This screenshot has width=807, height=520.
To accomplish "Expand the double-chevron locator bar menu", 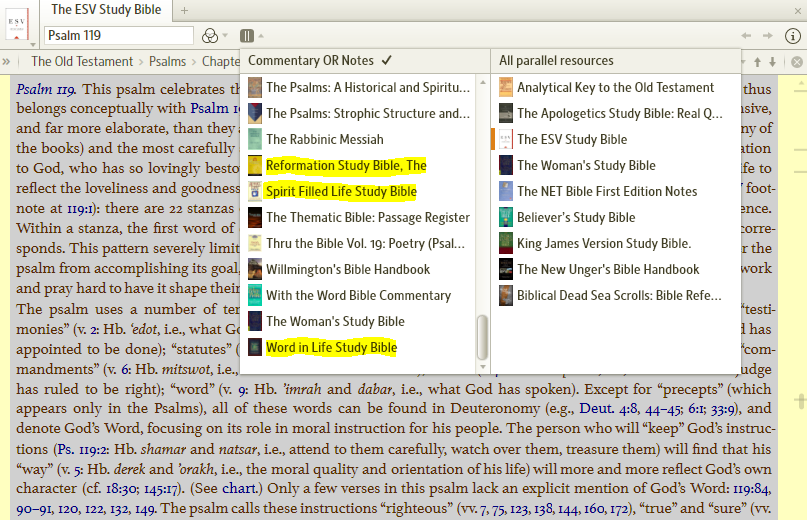I will pos(6,62).
